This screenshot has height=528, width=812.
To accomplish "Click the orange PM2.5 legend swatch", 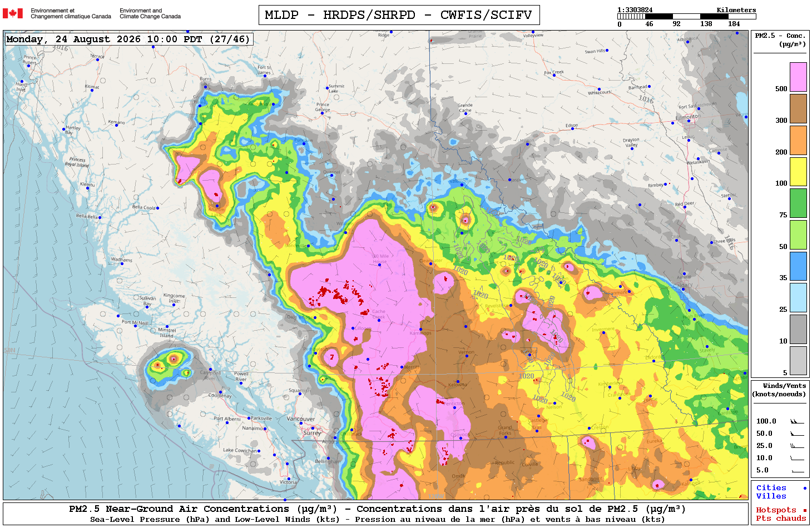I will [798, 140].
